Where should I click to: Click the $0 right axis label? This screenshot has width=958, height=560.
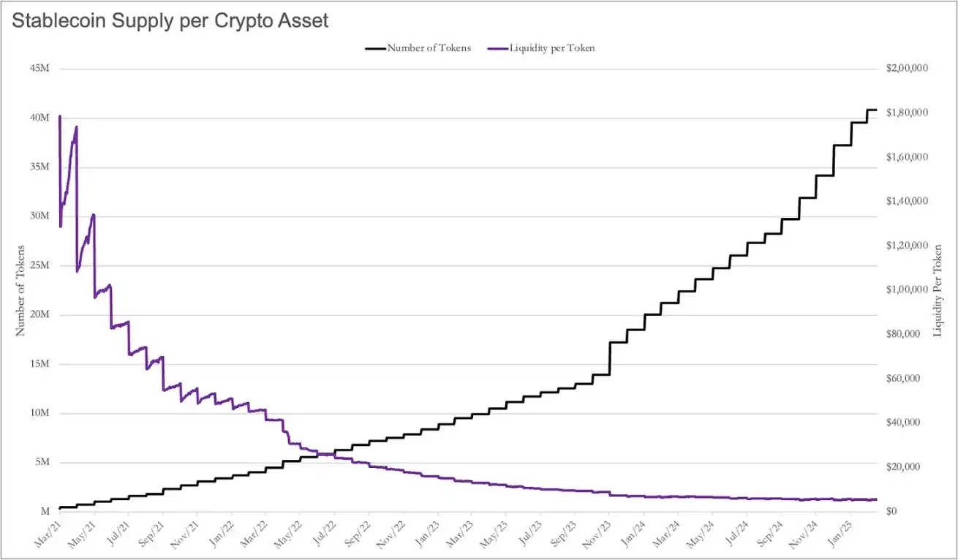(892, 511)
